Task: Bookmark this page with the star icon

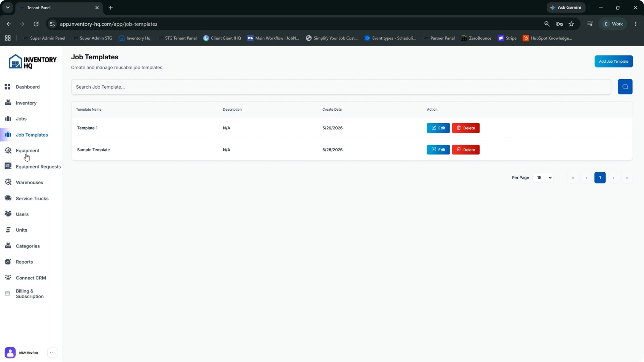Action: click(571, 24)
